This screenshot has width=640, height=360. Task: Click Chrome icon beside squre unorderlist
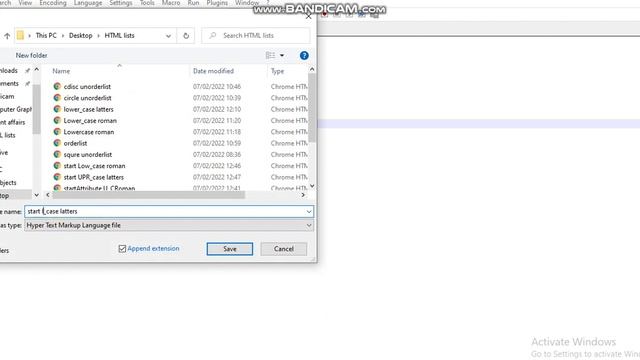coord(57,155)
